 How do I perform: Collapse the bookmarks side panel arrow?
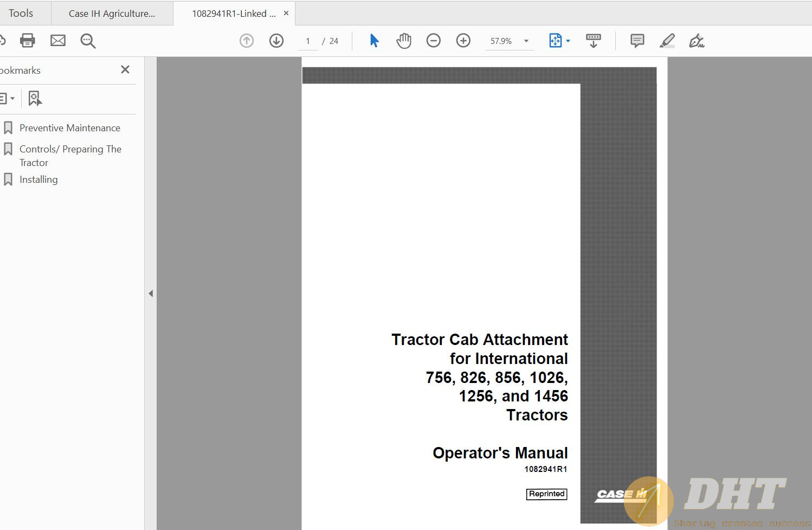click(151, 293)
